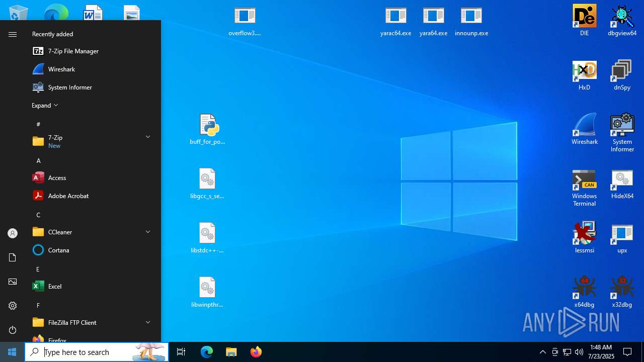Expand the Recently added list
The height and width of the screenshot is (362, 644).
pos(45,105)
